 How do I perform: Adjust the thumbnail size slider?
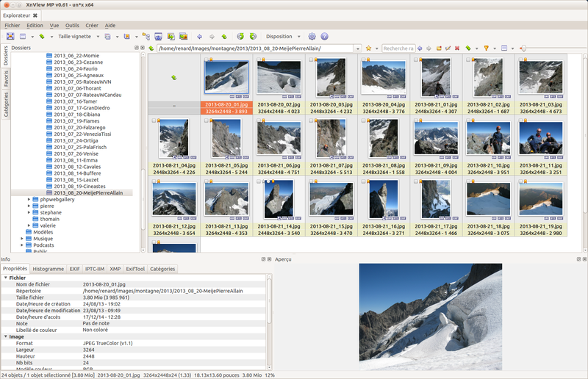coord(523,48)
